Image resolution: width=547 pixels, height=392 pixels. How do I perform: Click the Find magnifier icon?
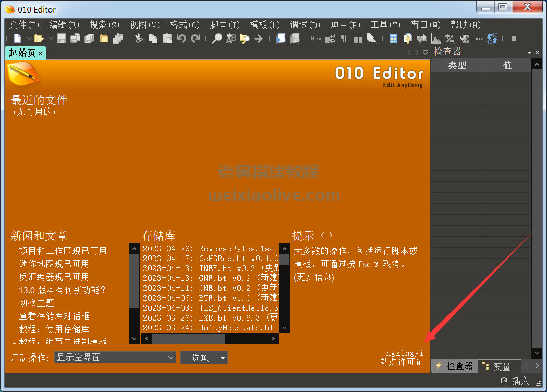216,39
